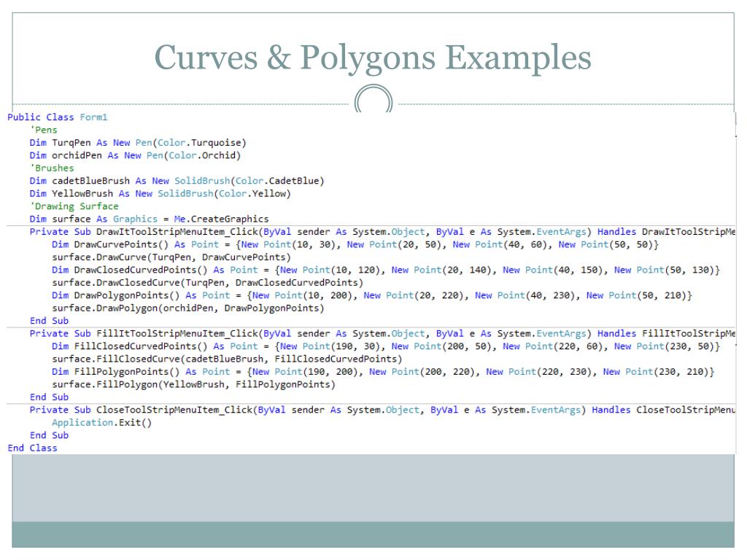Click the surface.FillPolygon(YellowBrush) line
Viewport: 747px width, 560px height.
[x=194, y=384]
